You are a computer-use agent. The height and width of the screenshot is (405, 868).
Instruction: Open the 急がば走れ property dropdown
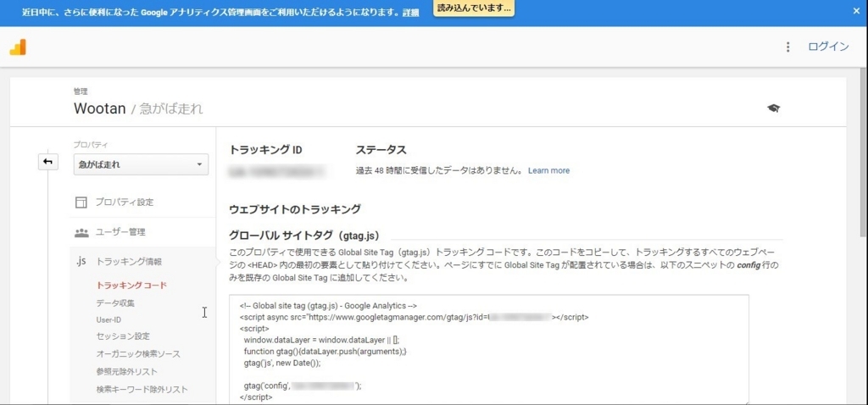coord(142,164)
